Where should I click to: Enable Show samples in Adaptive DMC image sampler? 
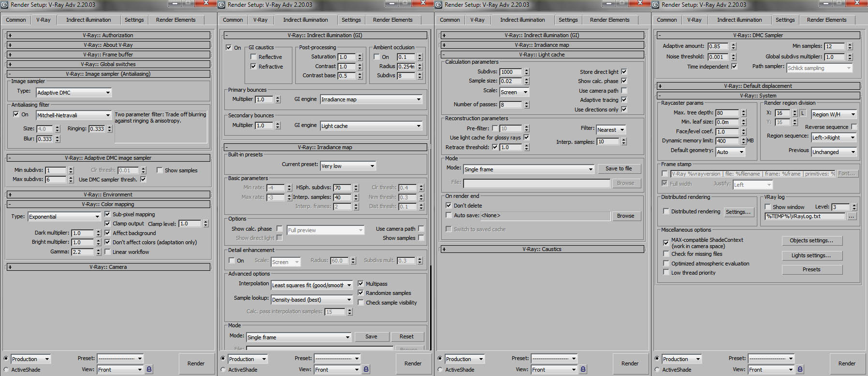point(159,170)
